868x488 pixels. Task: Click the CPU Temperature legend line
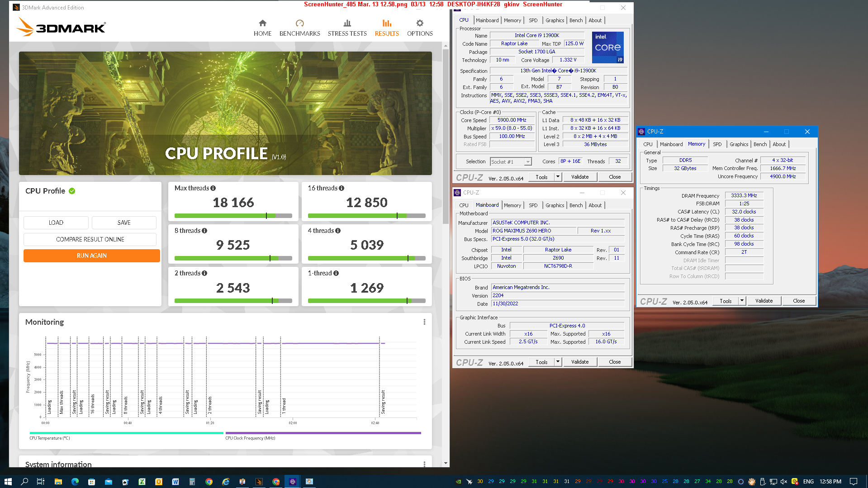click(x=126, y=433)
